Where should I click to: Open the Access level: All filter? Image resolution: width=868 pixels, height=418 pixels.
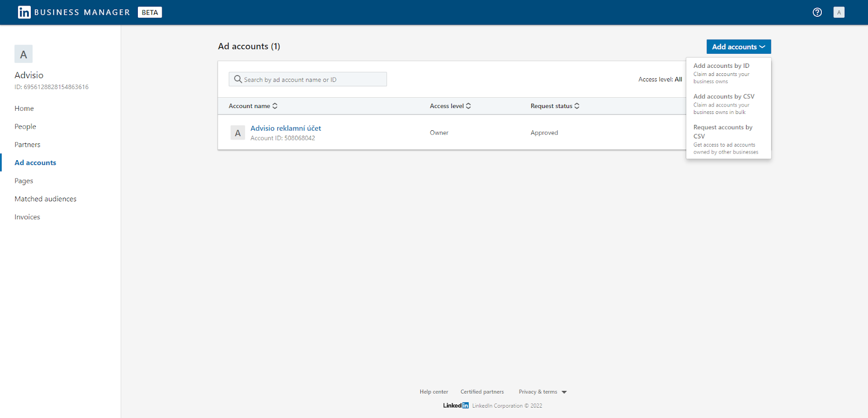tap(660, 79)
